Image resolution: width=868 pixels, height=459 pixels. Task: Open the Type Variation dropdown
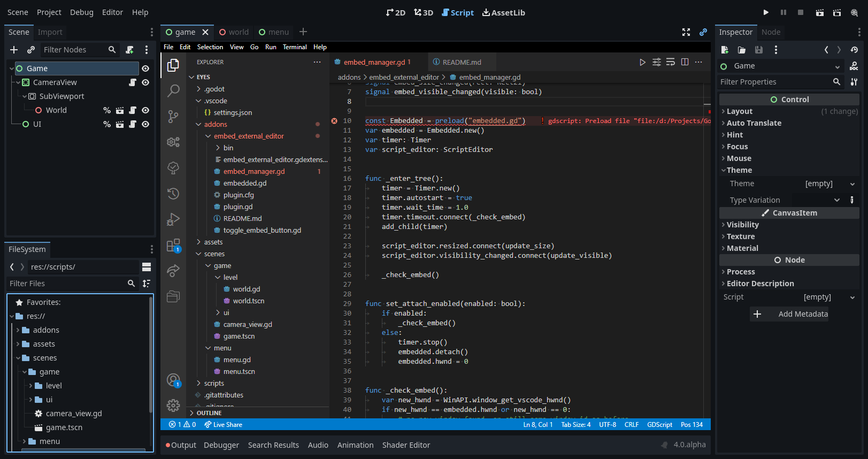click(x=816, y=200)
